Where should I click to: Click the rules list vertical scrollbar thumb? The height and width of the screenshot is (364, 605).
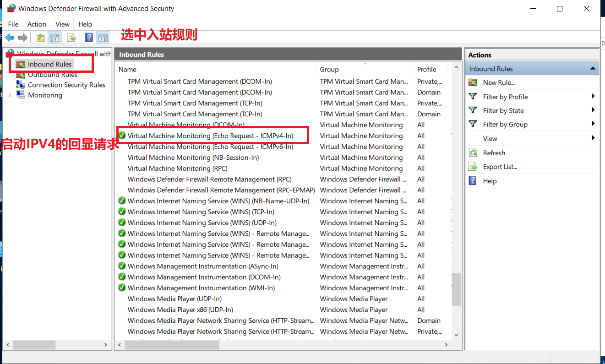point(456,289)
